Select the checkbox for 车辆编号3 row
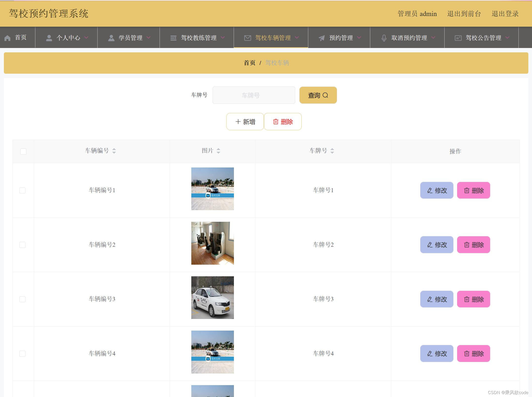 pyautogui.click(x=22, y=299)
